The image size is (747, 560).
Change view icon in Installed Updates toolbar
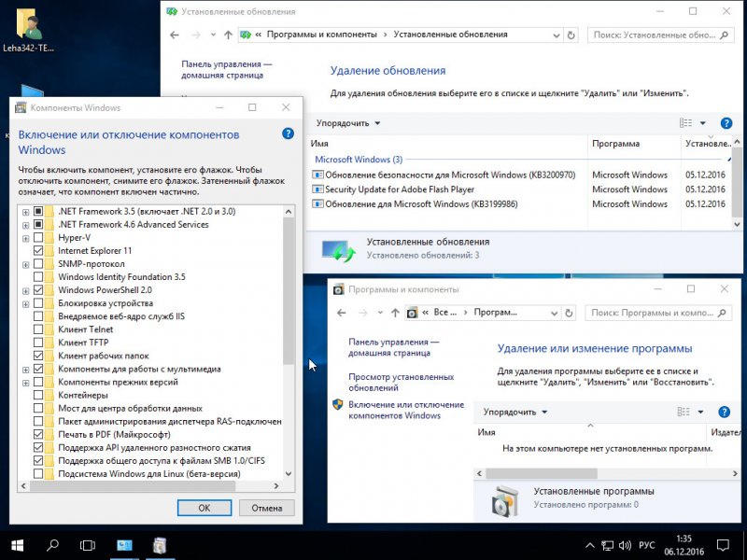(685, 123)
